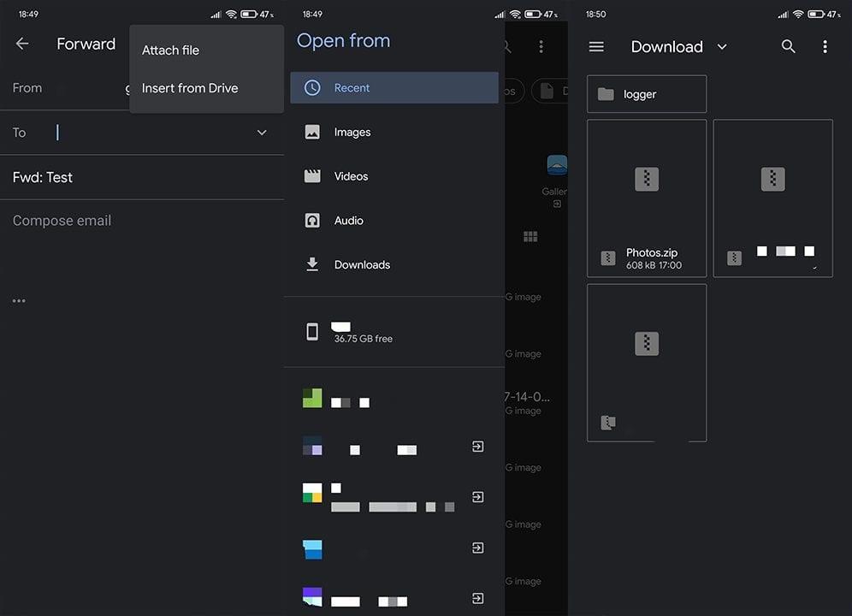
Task: Tap the Recent clock icon
Action: tap(312, 87)
